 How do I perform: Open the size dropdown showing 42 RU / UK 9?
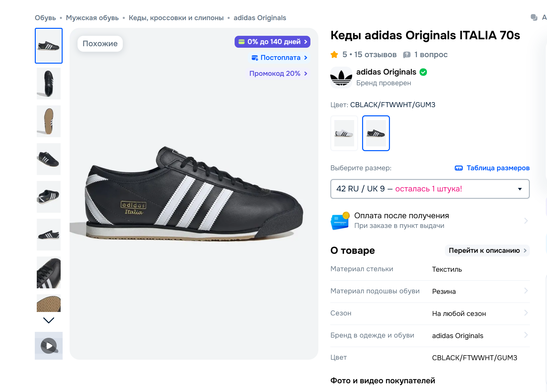(430, 189)
